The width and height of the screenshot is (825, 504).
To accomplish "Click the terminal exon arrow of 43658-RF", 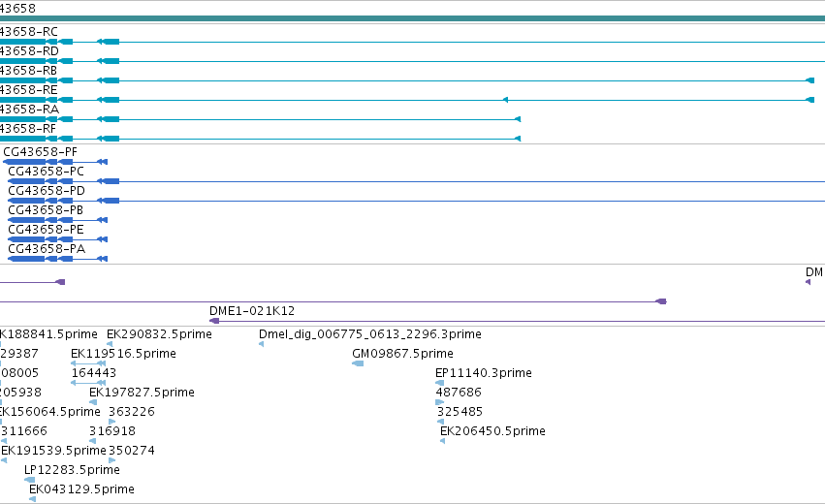I will point(518,139).
